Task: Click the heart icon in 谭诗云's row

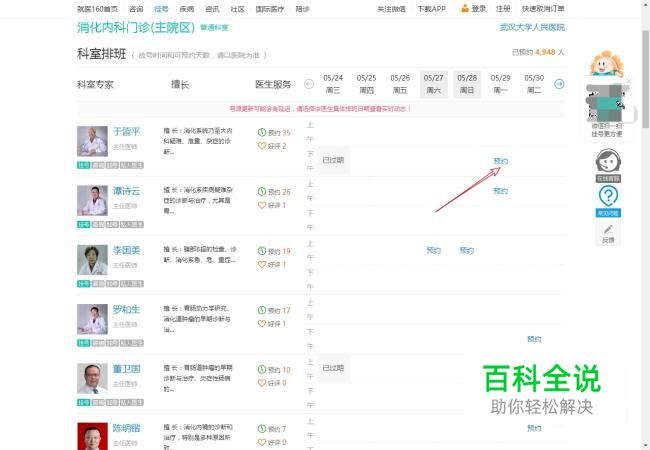Action: point(262,205)
